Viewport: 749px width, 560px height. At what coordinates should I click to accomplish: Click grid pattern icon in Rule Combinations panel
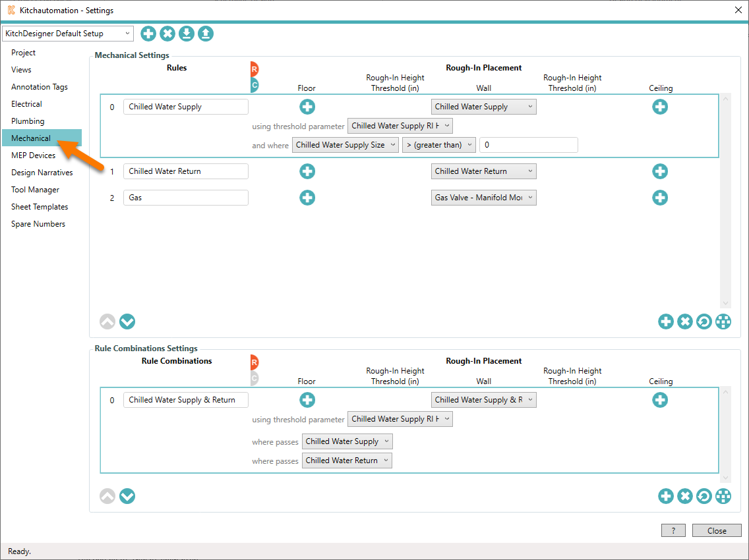(723, 496)
